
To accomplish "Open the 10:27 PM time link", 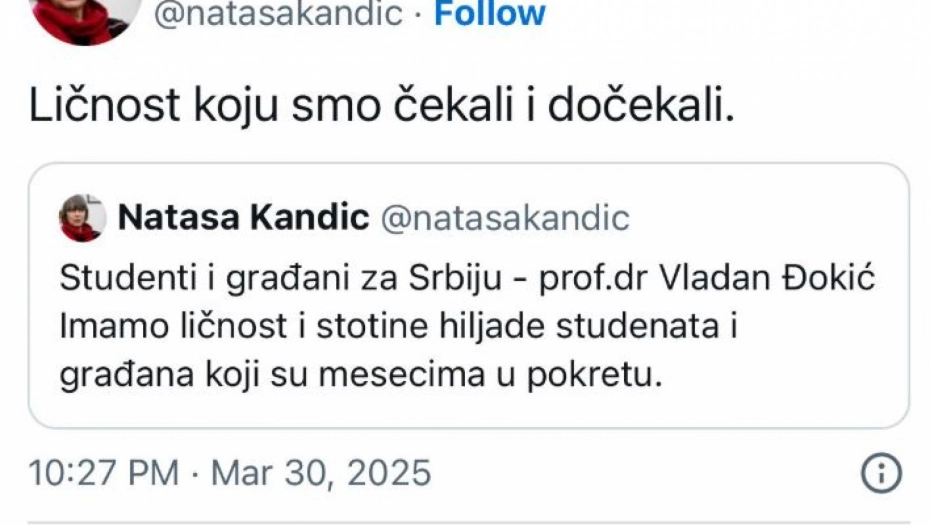I will click(105, 472).
